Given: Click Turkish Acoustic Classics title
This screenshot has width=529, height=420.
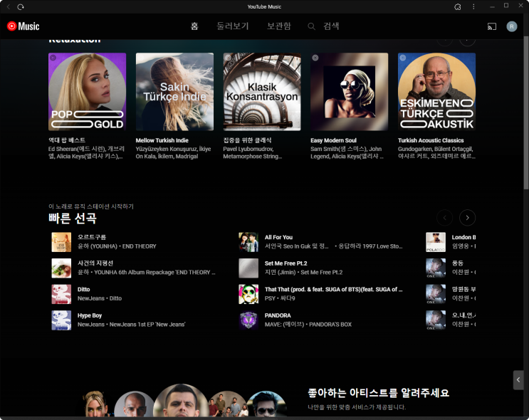Looking at the screenshot, I should pos(431,140).
